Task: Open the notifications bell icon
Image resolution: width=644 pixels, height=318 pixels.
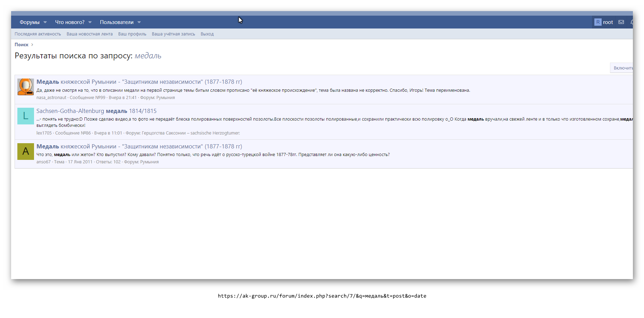Action: (x=632, y=22)
